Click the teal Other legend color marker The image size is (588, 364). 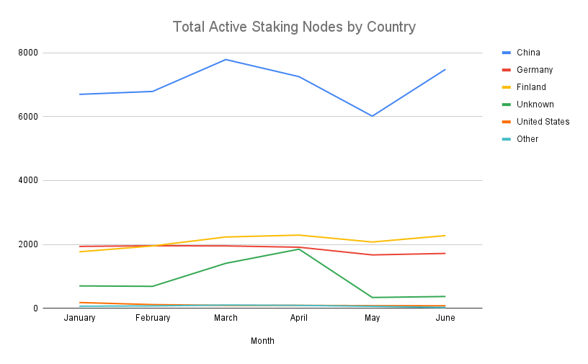click(x=506, y=139)
